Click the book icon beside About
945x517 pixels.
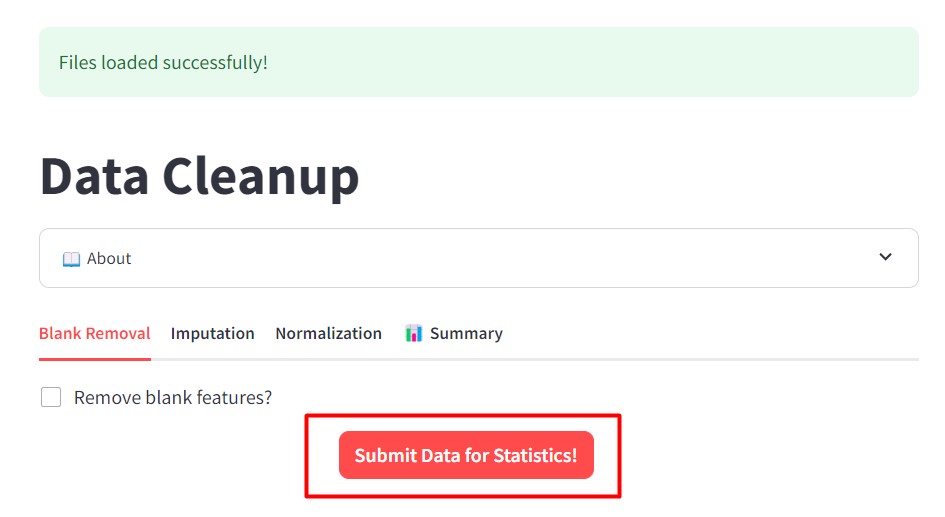71,259
